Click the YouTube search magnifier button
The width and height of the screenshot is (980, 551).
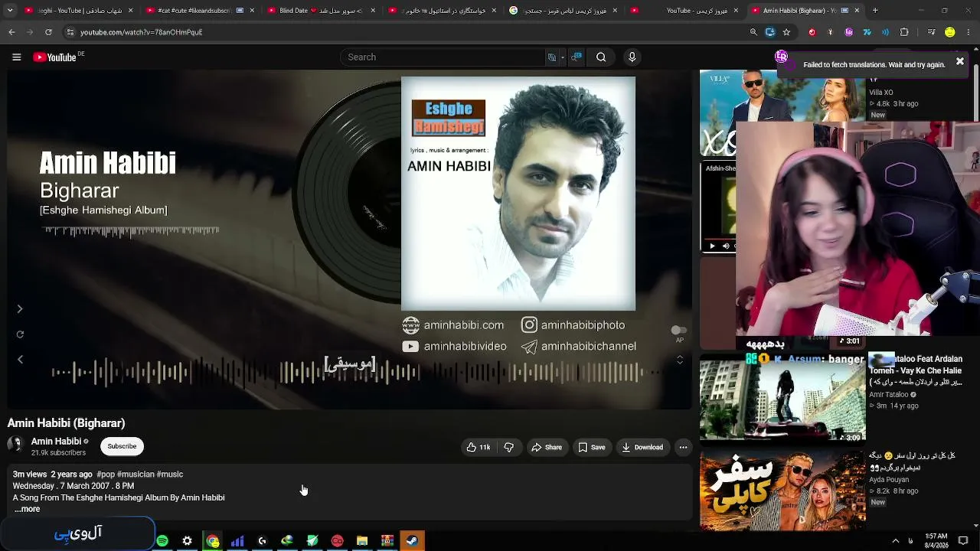601,57
